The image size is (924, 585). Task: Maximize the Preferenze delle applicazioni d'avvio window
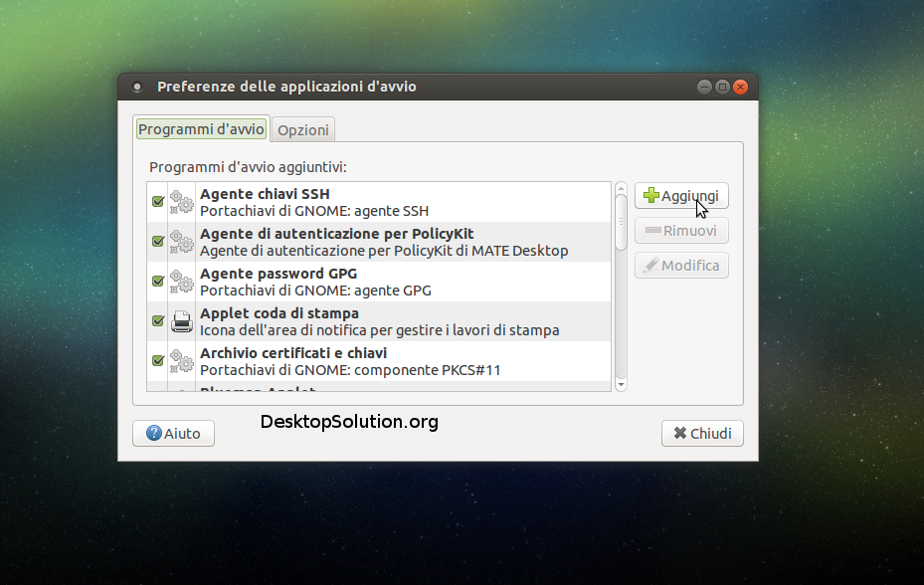pos(722,88)
